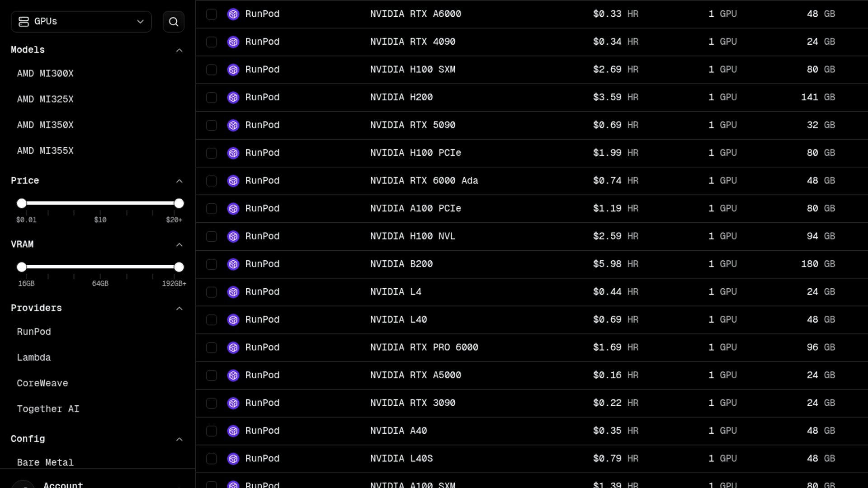Image resolution: width=868 pixels, height=488 pixels.
Task: Collapse the Models filter section
Action: click(x=179, y=50)
